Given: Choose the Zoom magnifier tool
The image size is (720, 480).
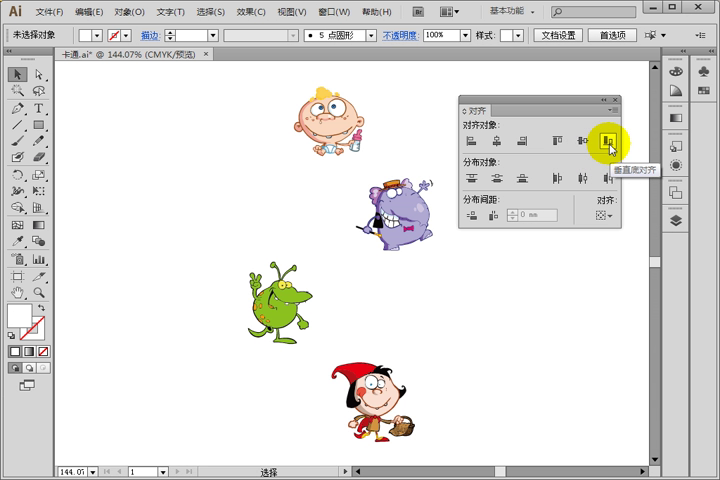Looking at the screenshot, I should (x=39, y=292).
